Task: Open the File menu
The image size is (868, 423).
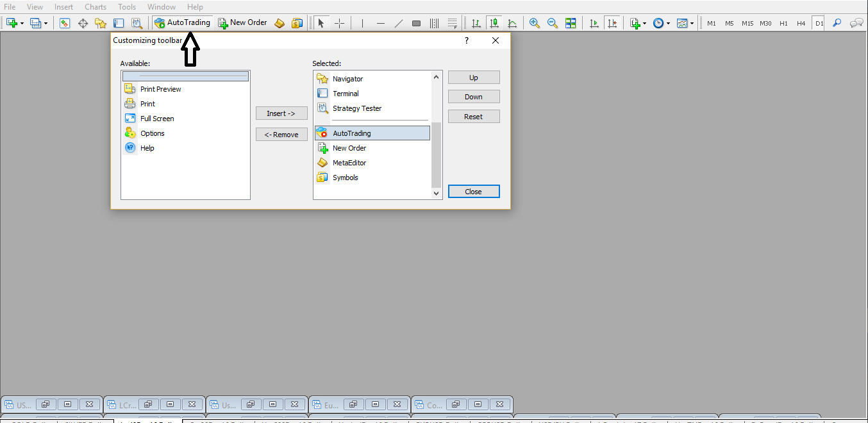Action: point(10,6)
